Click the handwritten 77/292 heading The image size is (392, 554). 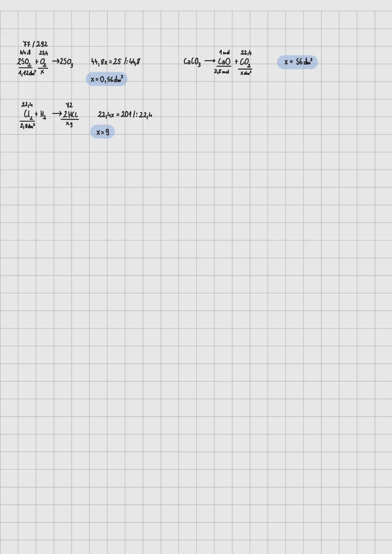tap(35, 44)
